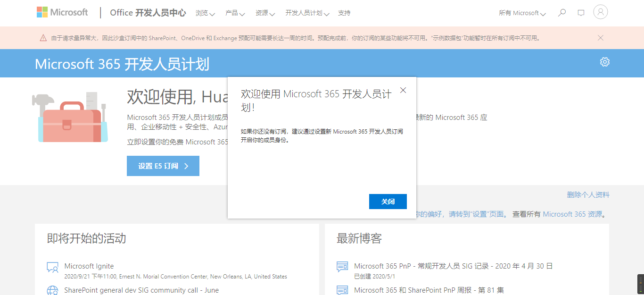644x295 pixels.
Task: Open Microsoft 365 和 SharePoint PnP 周报 第 81 集
Action: [x=429, y=290]
